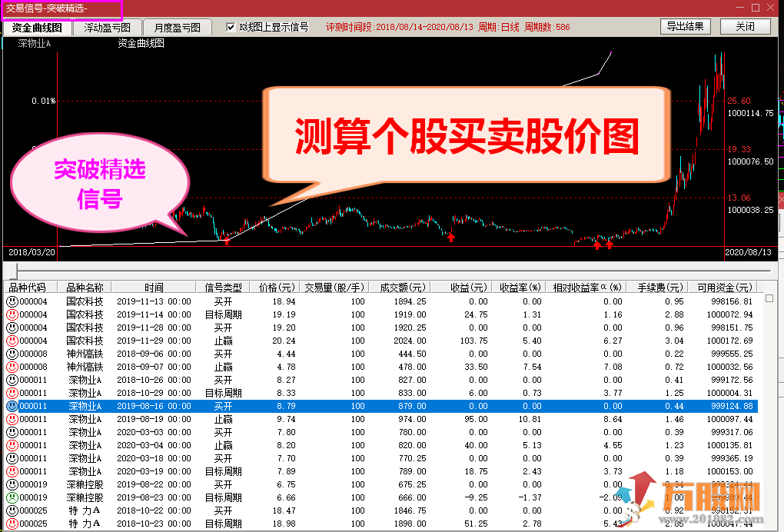The height and width of the screenshot is (532, 784).
Task: Click face icon of 深粮控股 2019-08-22 row
Action: tap(12, 484)
